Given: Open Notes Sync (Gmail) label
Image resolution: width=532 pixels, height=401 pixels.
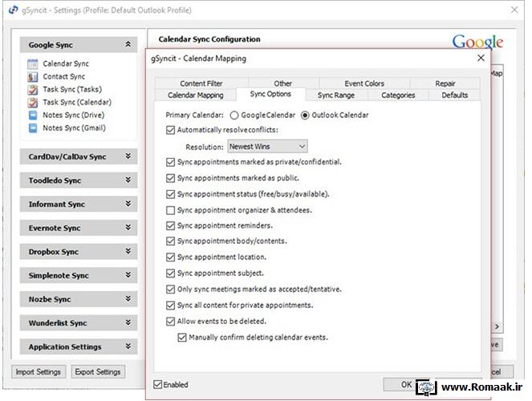Looking at the screenshot, I should (75, 128).
